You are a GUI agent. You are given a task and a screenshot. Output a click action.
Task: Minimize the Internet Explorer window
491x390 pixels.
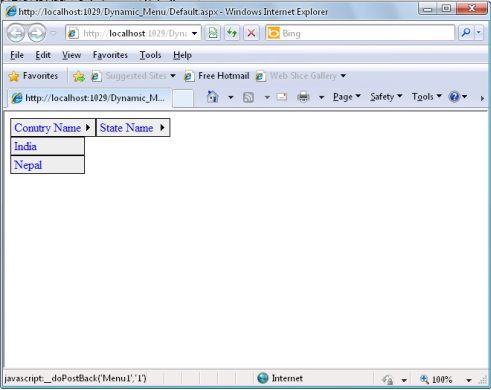[428, 9]
